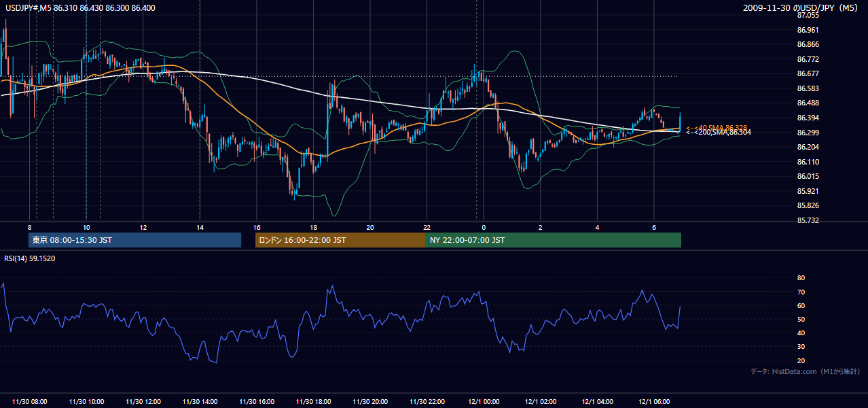868x408 pixels.
Task: Select the NY 22:00-07:00 JST session bar
Action: coord(554,240)
